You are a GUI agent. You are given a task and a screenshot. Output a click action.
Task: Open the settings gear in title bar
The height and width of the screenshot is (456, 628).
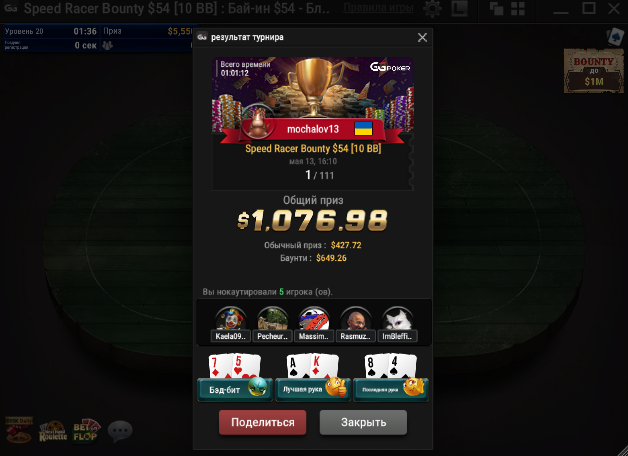[x=433, y=8]
